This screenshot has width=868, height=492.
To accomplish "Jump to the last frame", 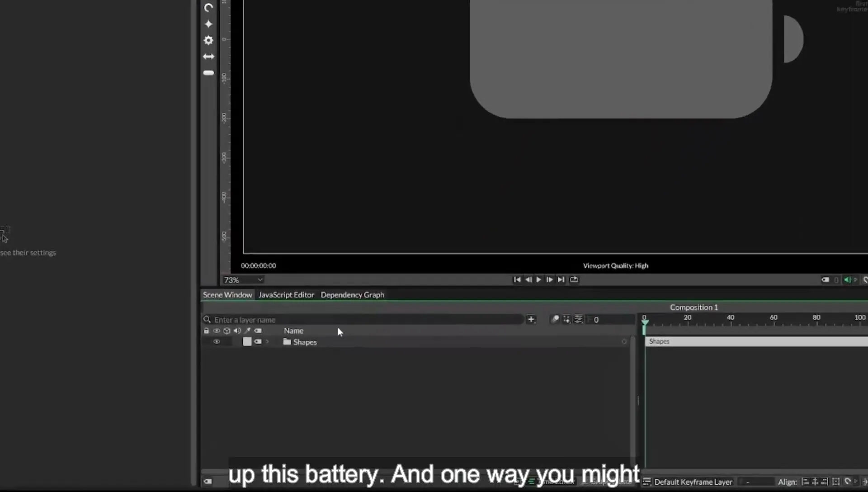I will point(561,279).
